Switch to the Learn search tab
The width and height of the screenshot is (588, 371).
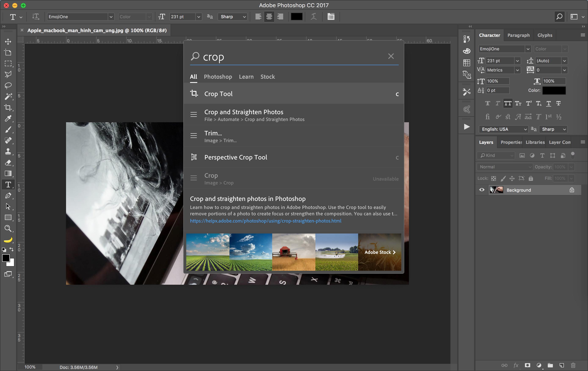pos(246,77)
